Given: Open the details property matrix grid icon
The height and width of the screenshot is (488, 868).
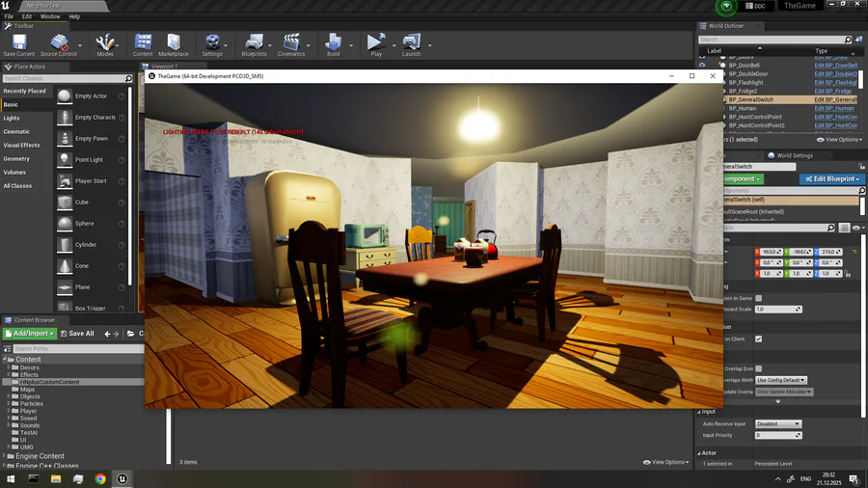Looking at the screenshot, I should coord(844,228).
